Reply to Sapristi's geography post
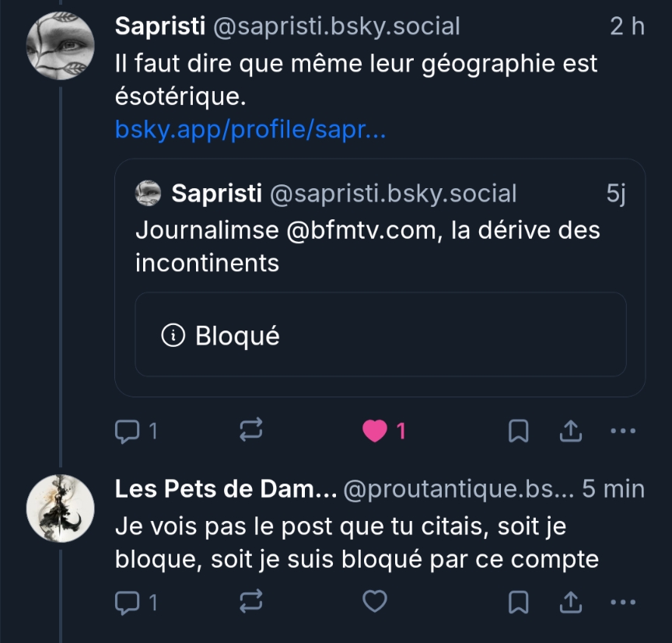This screenshot has width=672, height=643. (127, 430)
